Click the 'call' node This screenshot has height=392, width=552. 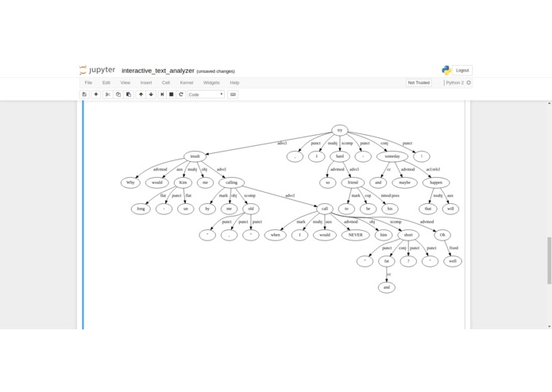(x=325, y=209)
